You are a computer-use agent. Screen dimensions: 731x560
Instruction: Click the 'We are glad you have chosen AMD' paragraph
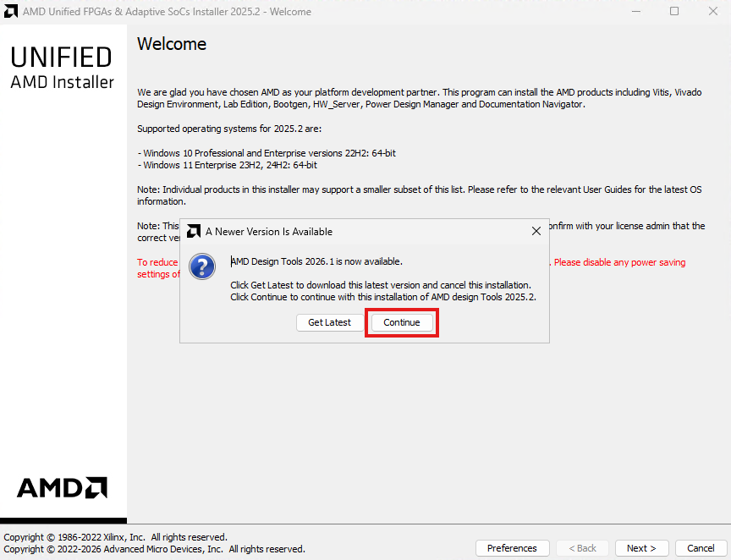[x=420, y=98]
